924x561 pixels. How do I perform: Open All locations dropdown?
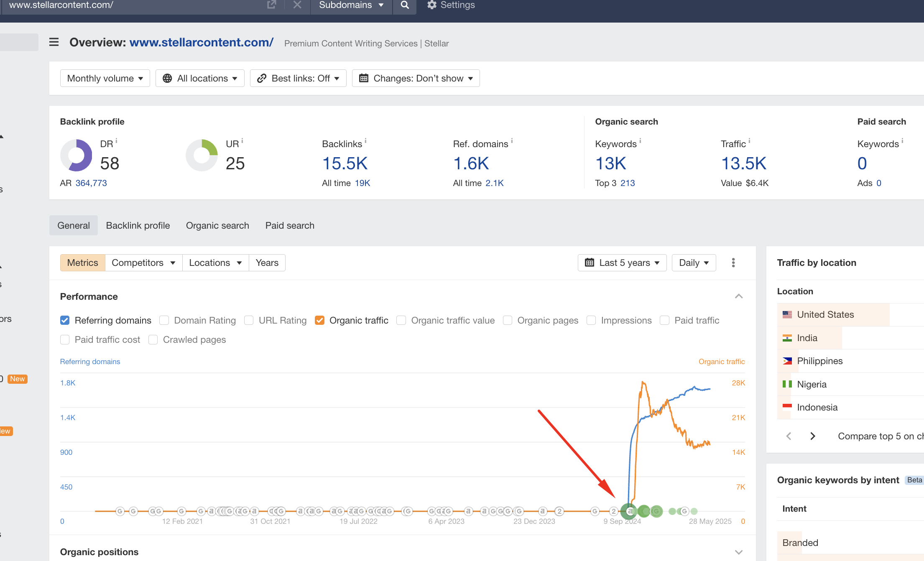pos(200,78)
